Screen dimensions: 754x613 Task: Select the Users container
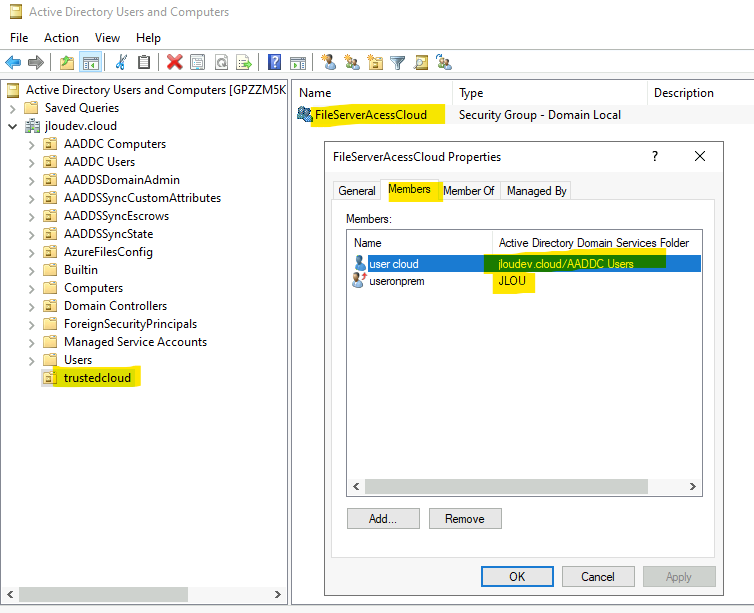click(78, 360)
